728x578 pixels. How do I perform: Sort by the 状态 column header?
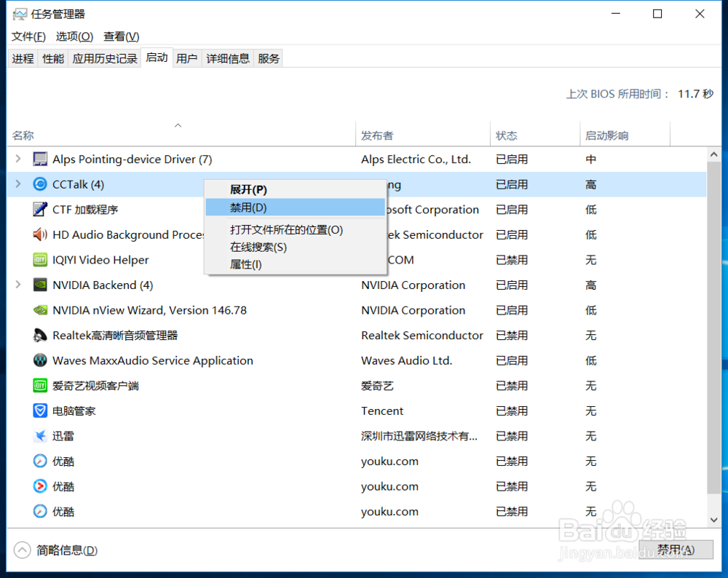coord(535,135)
